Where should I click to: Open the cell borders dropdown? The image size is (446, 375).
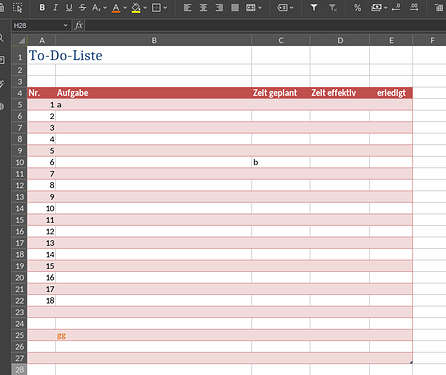[x=165, y=8]
